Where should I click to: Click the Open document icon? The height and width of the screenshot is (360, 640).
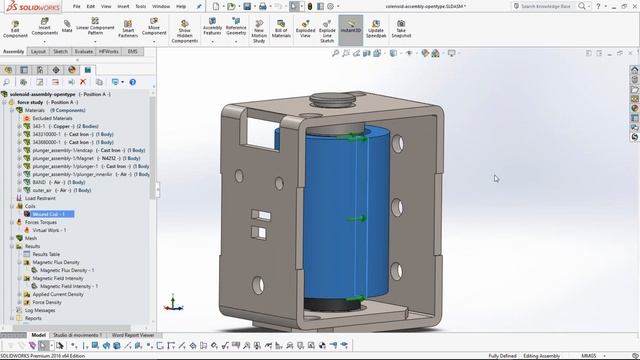tap(231, 6)
